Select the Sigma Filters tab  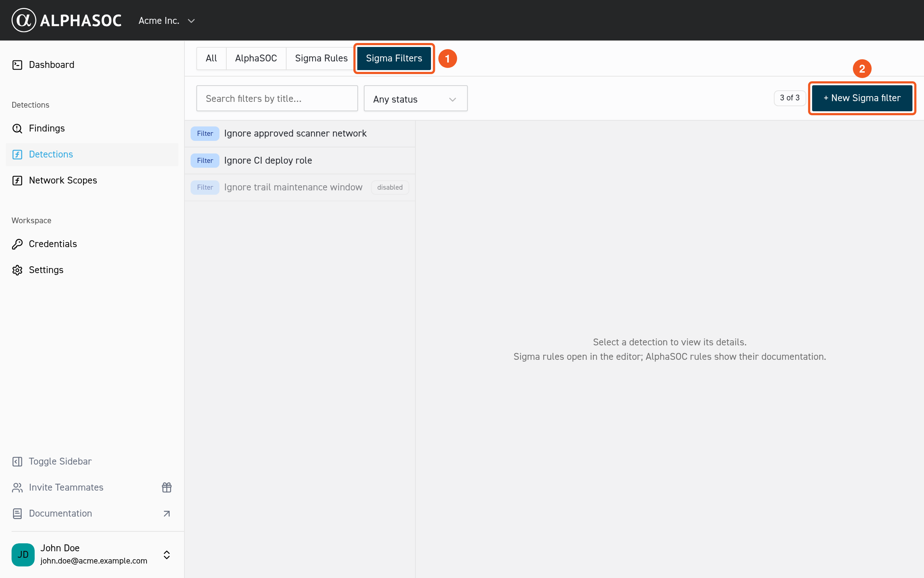[394, 58]
